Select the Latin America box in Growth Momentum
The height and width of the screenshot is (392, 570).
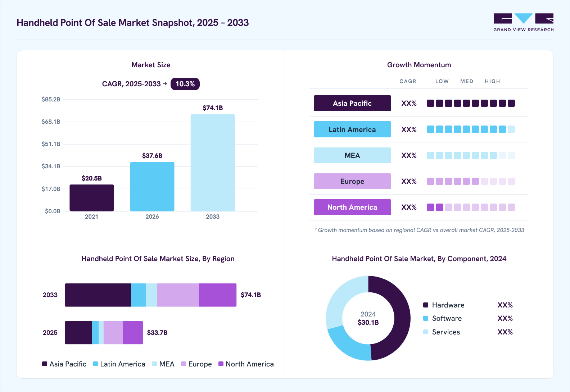(352, 129)
